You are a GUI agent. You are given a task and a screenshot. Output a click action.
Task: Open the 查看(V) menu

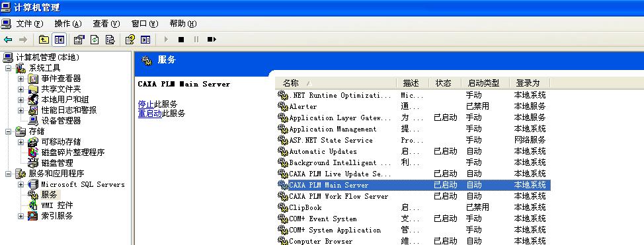point(106,24)
